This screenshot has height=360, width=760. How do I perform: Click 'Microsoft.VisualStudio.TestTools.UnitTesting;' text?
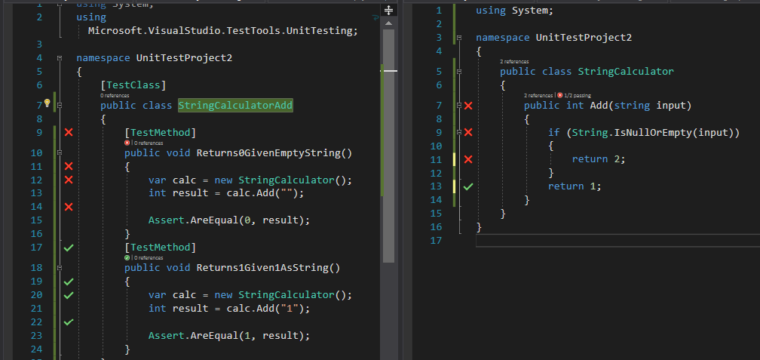tap(223, 31)
